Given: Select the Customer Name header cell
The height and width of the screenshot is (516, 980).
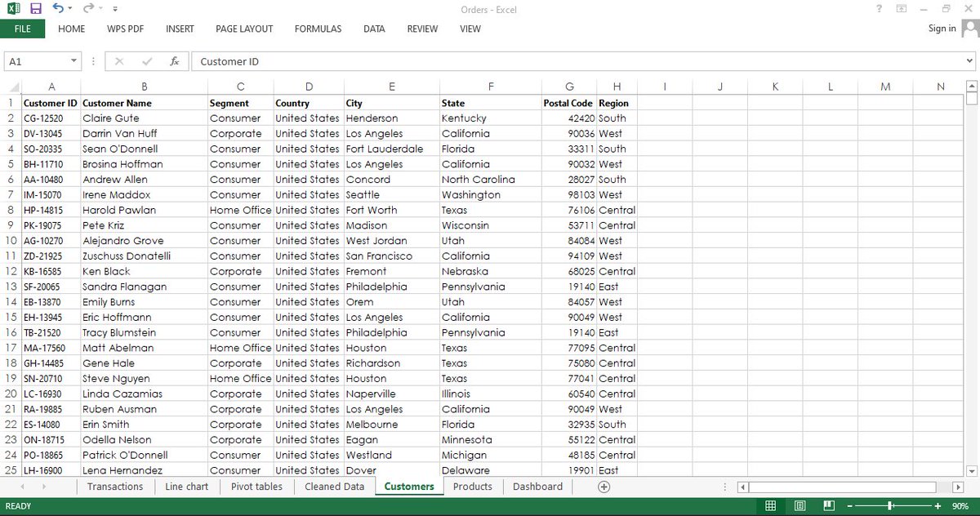Looking at the screenshot, I should tap(145, 103).
